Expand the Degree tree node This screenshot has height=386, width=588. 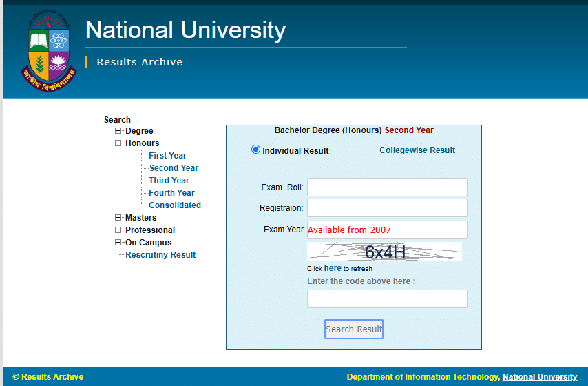118,131
